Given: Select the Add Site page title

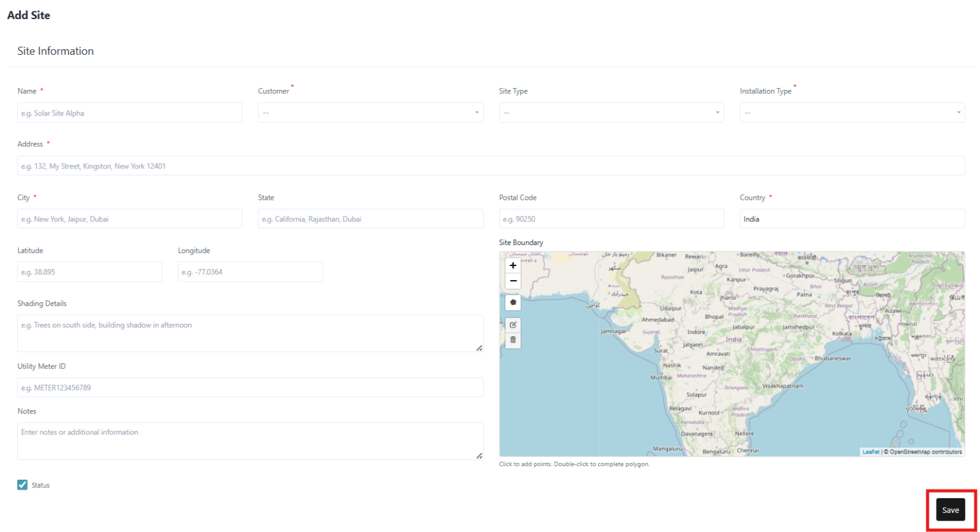Looking at the screenshot, I should pos(29,15).
